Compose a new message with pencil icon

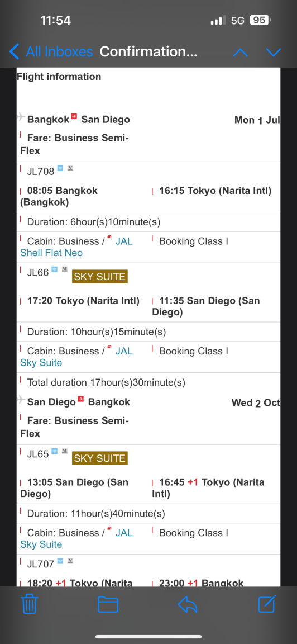(x=267, y=604)
